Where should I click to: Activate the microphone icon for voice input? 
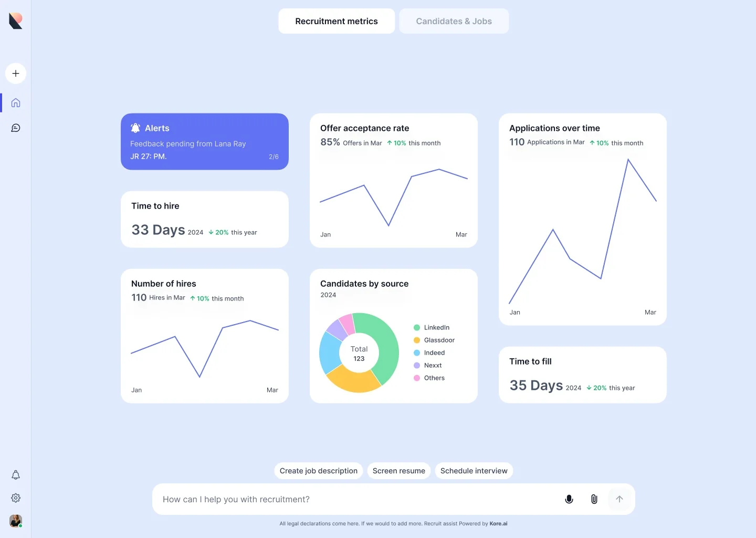[x=569, y=499]
